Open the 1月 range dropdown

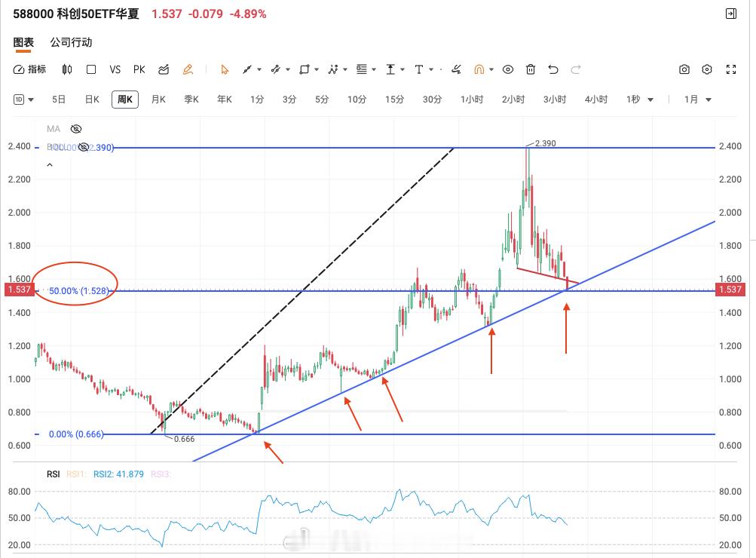click(698, 100)
